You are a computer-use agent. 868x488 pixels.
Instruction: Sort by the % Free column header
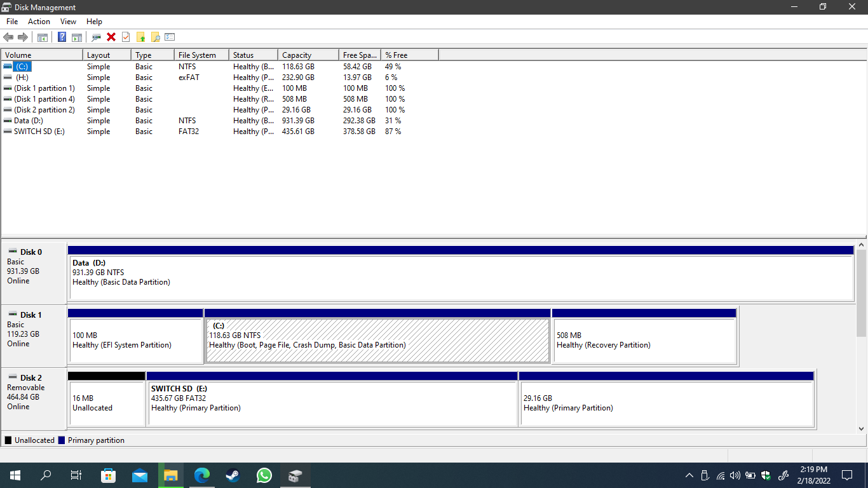(410, 55)
